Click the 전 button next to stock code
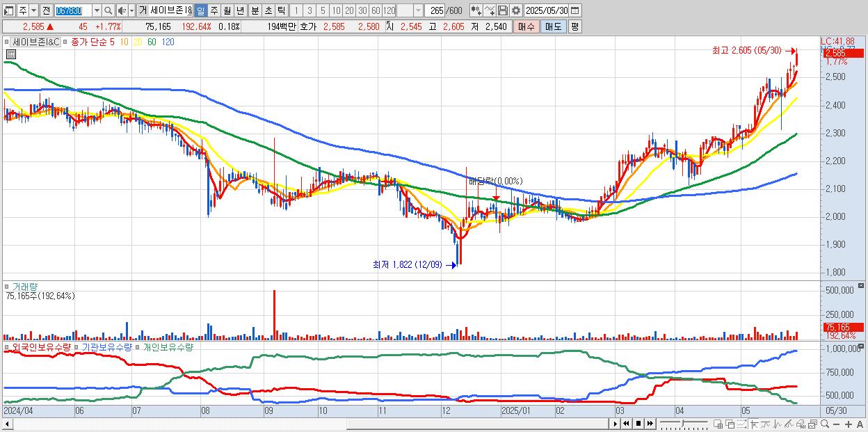Viewport: 868px width, 432px height. coord(46,10)
